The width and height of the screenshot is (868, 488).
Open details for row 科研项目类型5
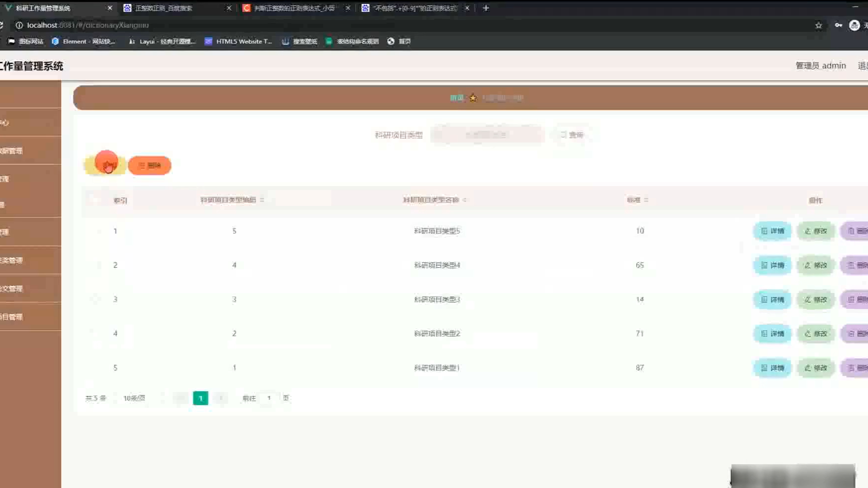tap(772, 231)
